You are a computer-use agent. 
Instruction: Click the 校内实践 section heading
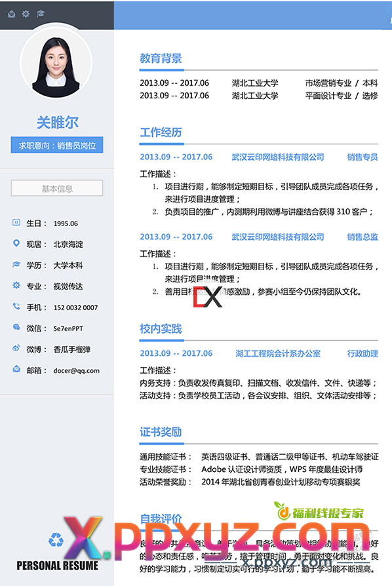161,329
